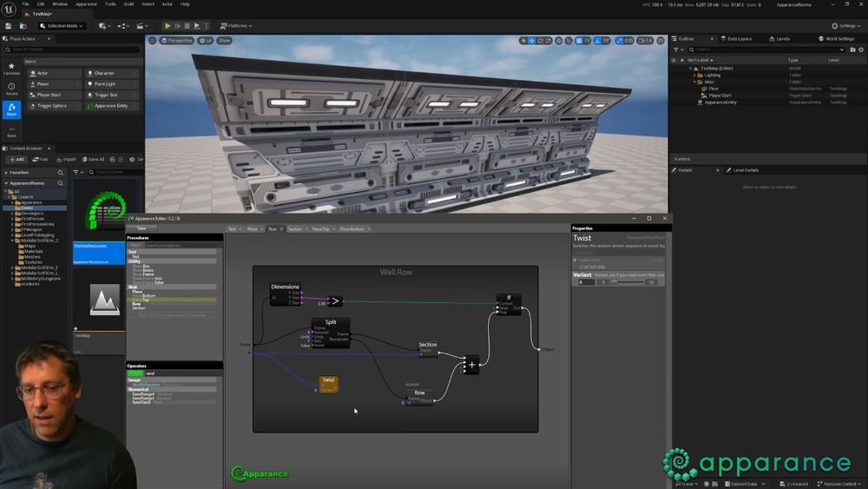Select the Favorites star in Place Actors
This screenshot has height=489, width=868.
(x=11, y=68)
